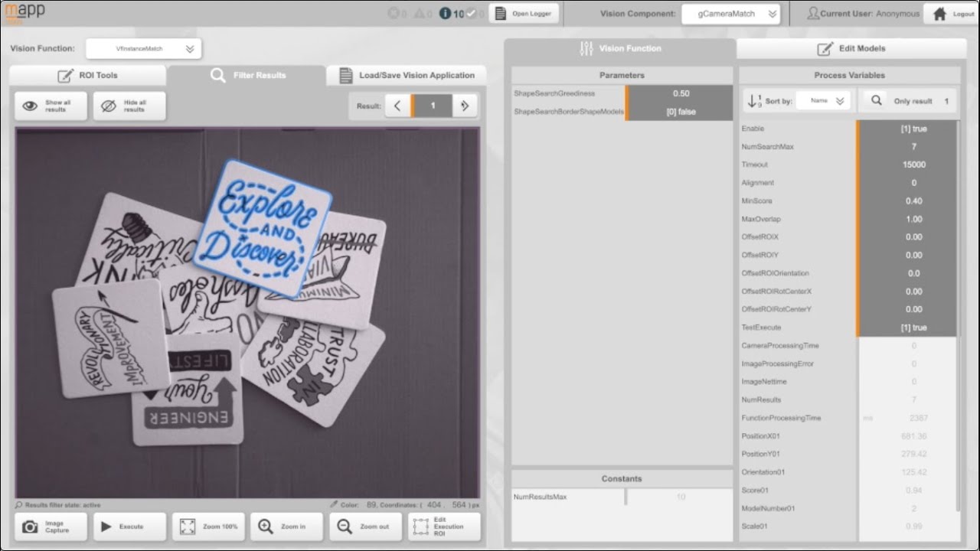
Task: Click the sort order icon beside Sort by
Action: point(754,101)
